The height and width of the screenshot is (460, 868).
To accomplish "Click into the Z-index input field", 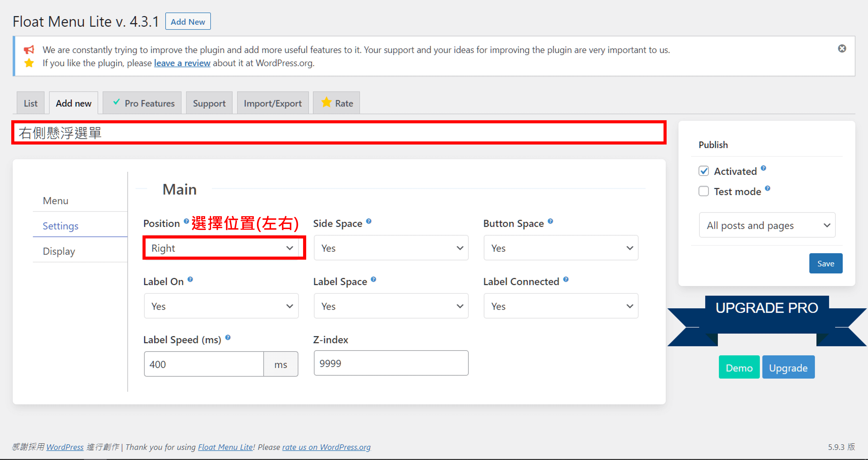I will [391, 363].
